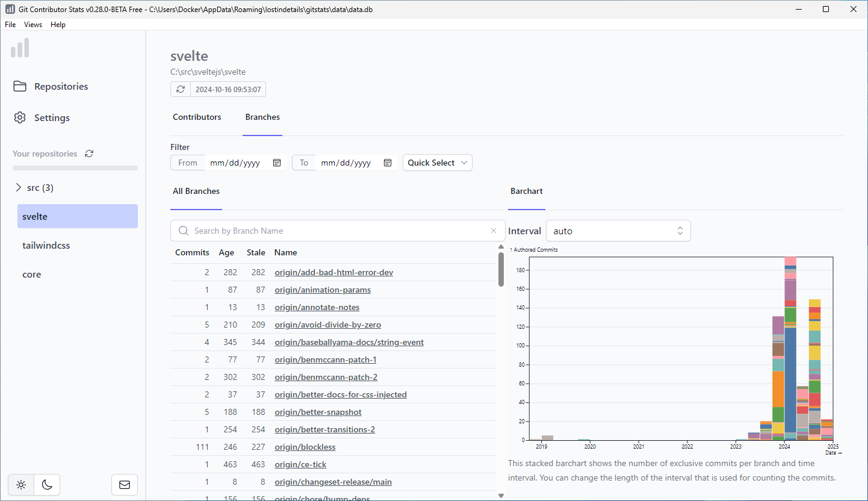Refresh the Your repositories list

pyautogui.click(x=89, y=154)
